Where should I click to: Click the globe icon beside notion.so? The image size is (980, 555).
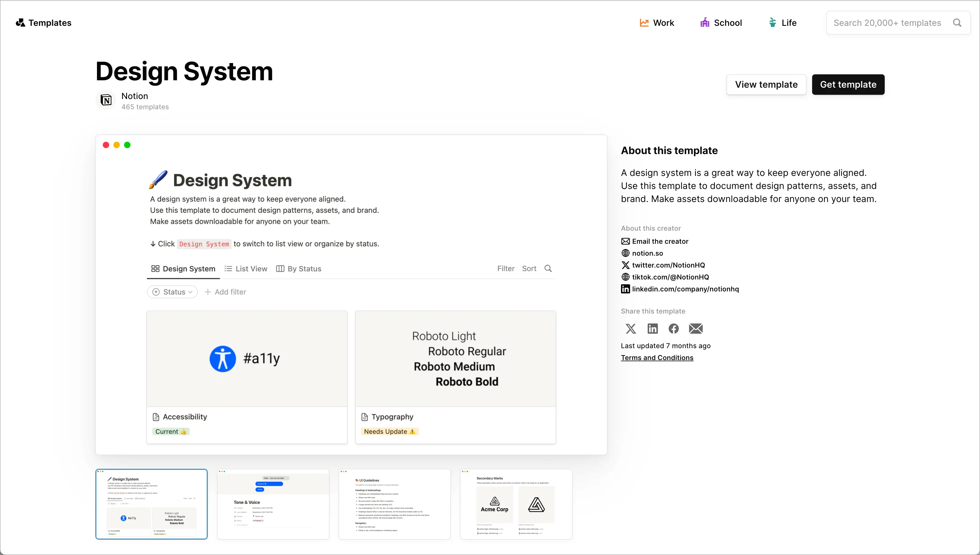(x=626, y=253)
